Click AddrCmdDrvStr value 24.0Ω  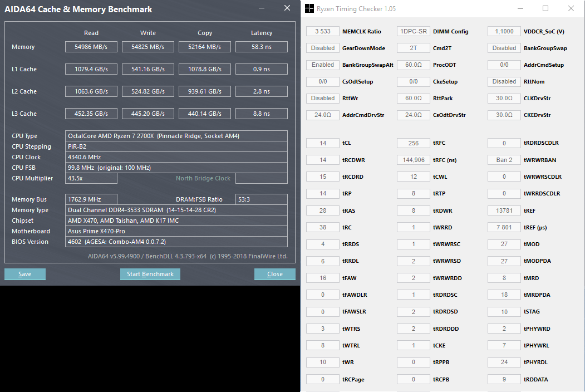323,115
